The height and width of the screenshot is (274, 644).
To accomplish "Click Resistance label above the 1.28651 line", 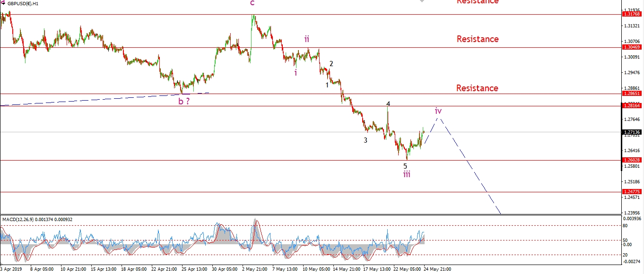I will (x=477, y=88).
